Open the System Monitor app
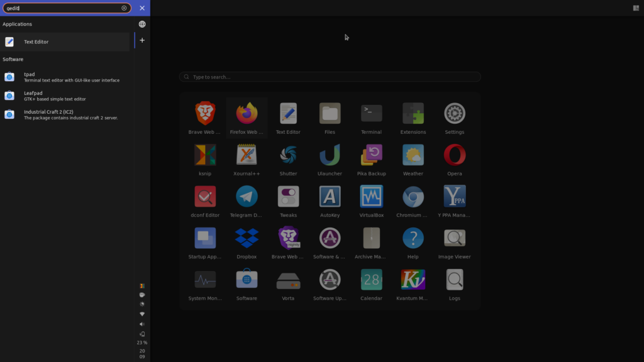 (x=205, y=280)
